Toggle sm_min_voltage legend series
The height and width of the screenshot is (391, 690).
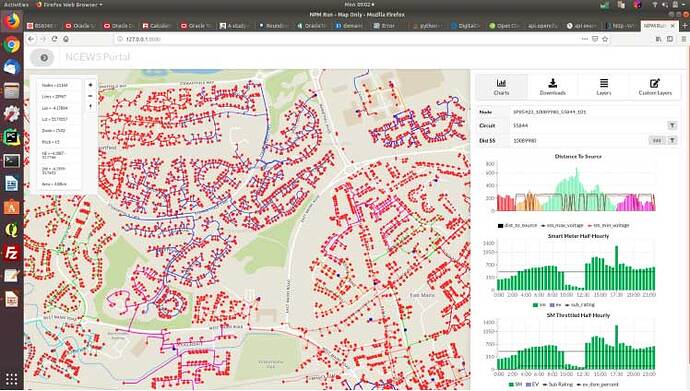click(609, 225)
